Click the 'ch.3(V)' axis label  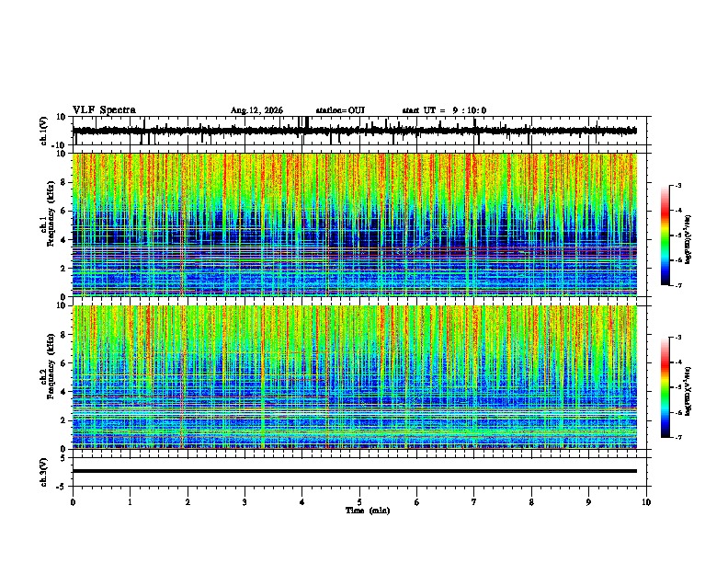click(x=44, y=472)
